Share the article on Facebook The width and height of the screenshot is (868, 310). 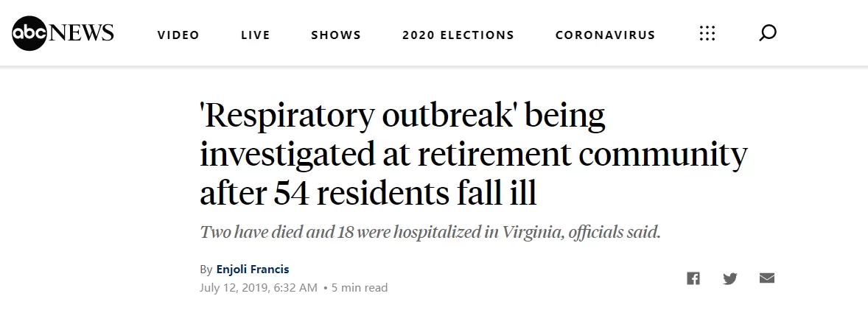coord(693,278)
